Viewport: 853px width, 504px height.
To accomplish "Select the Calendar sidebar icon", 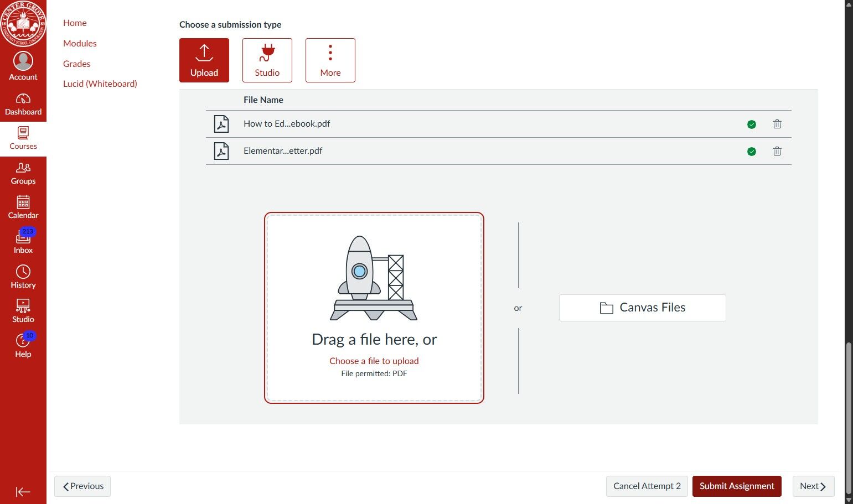I will [23, 207].
